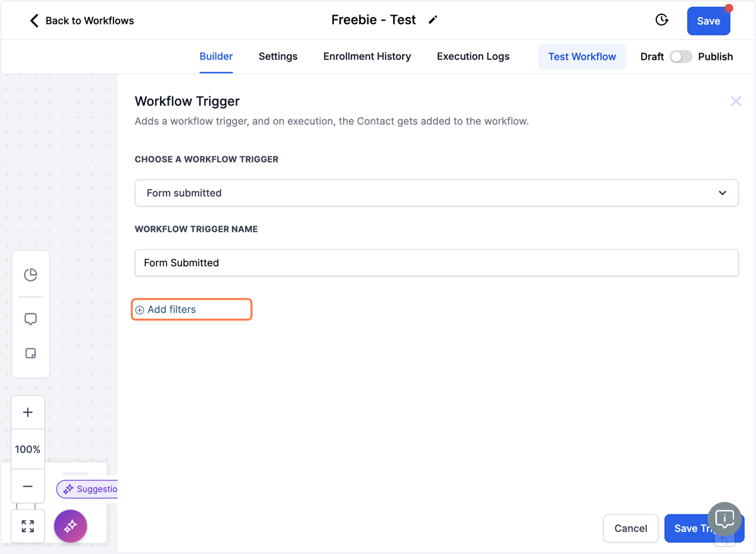Close the Workflow Trigger panel
Viewport: 756px width, 554px height.
736,101
